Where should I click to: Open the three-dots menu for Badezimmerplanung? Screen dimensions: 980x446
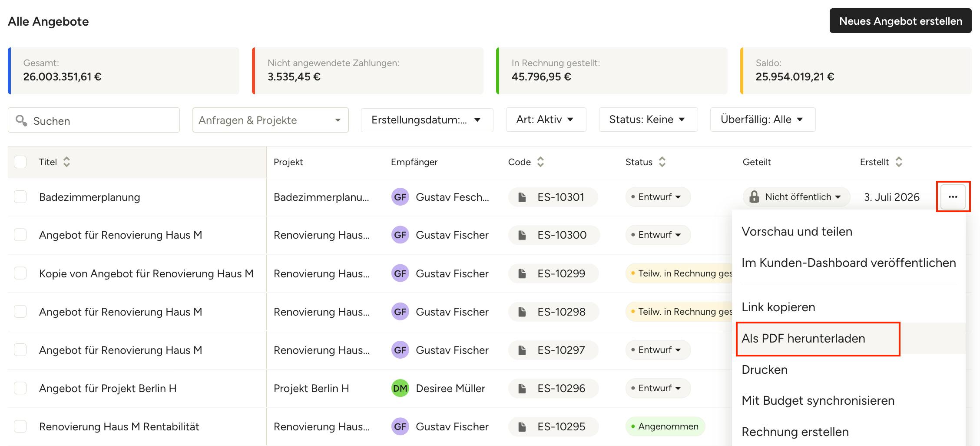[953, 197]
